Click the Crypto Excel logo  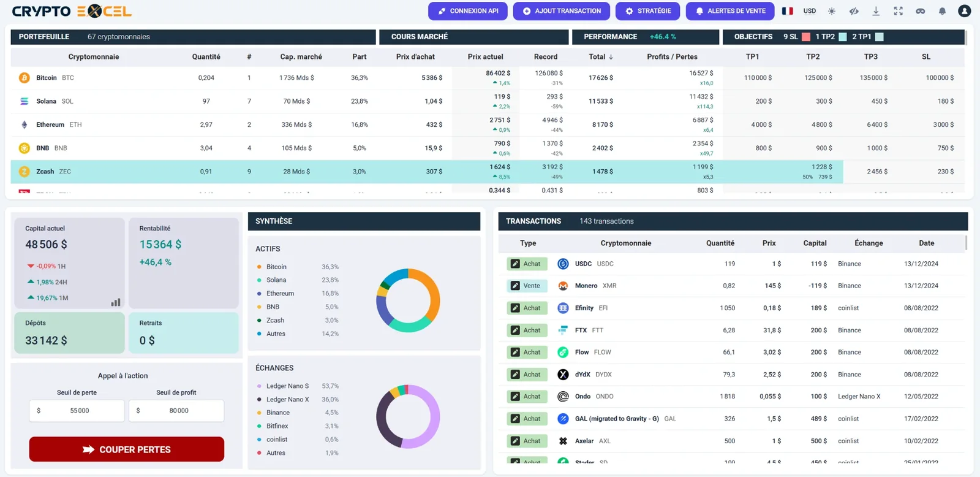point(72,11)
